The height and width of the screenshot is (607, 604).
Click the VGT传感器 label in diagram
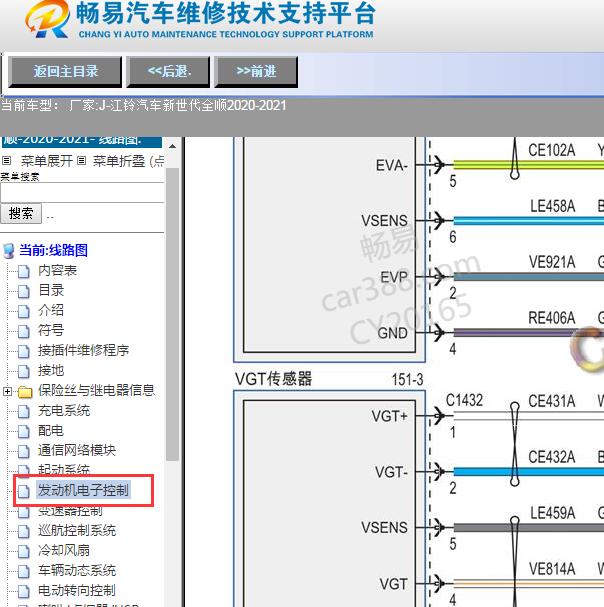pos(273,379)
